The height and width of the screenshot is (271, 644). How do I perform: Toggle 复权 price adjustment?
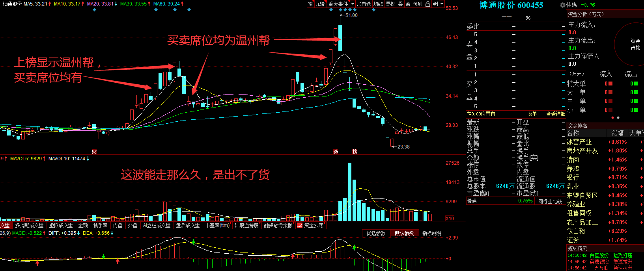point(390,4)
